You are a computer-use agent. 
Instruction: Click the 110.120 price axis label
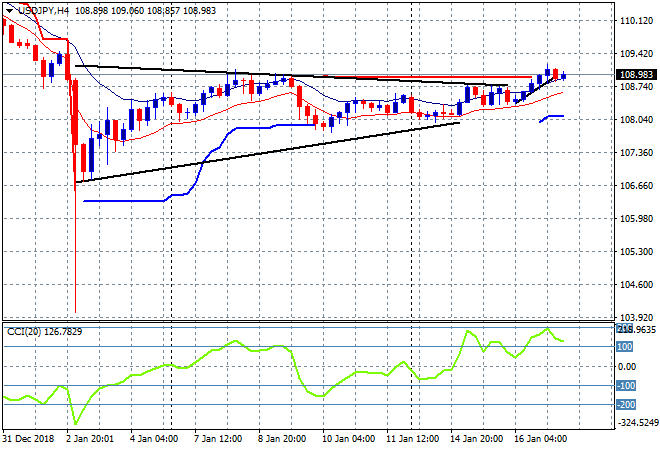pyautogui.click(x=636, y=21)
